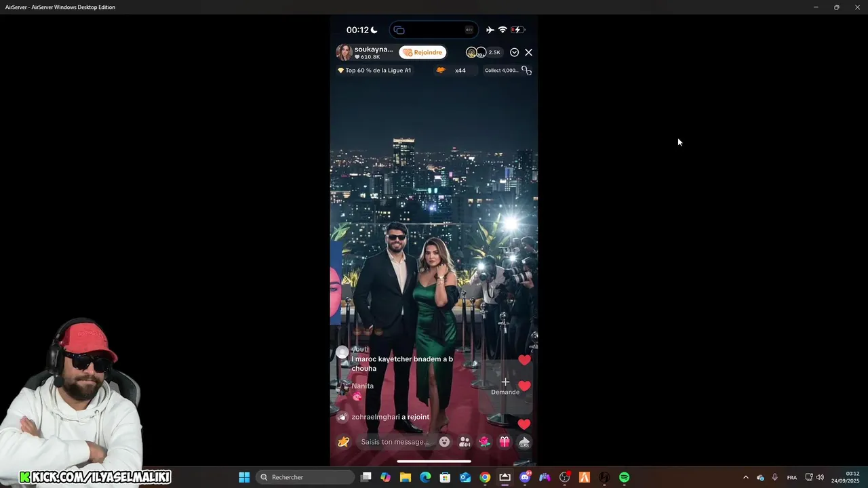Send the rose gift
868x488 pixels.
484,442
